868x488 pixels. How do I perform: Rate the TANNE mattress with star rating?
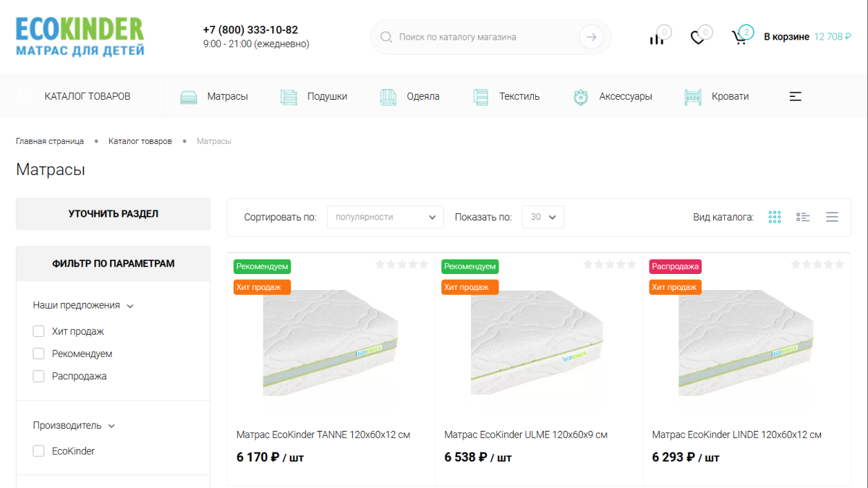(401, 265)
